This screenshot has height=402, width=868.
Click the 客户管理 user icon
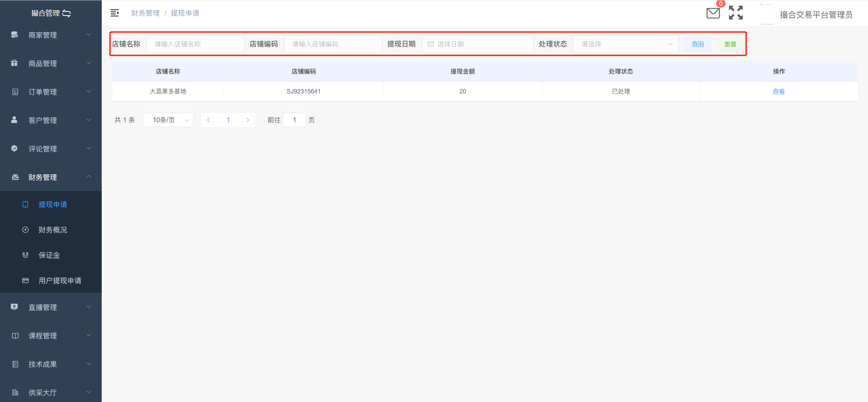coord(14,120)
